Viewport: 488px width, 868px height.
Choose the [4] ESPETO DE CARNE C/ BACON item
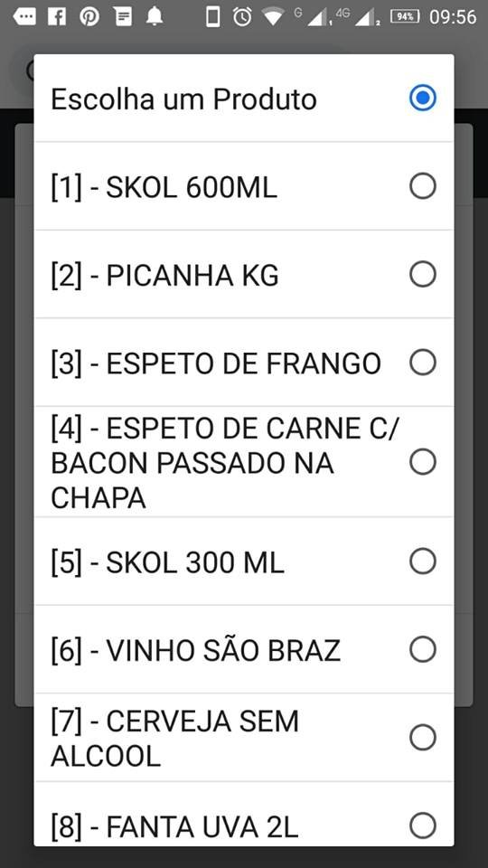pos(244,462)
